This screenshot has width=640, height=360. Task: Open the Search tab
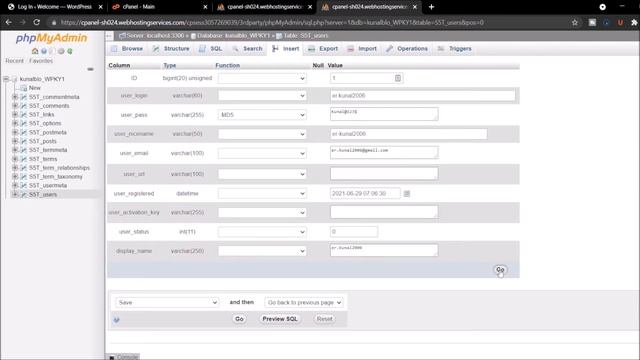coord(247,49)
